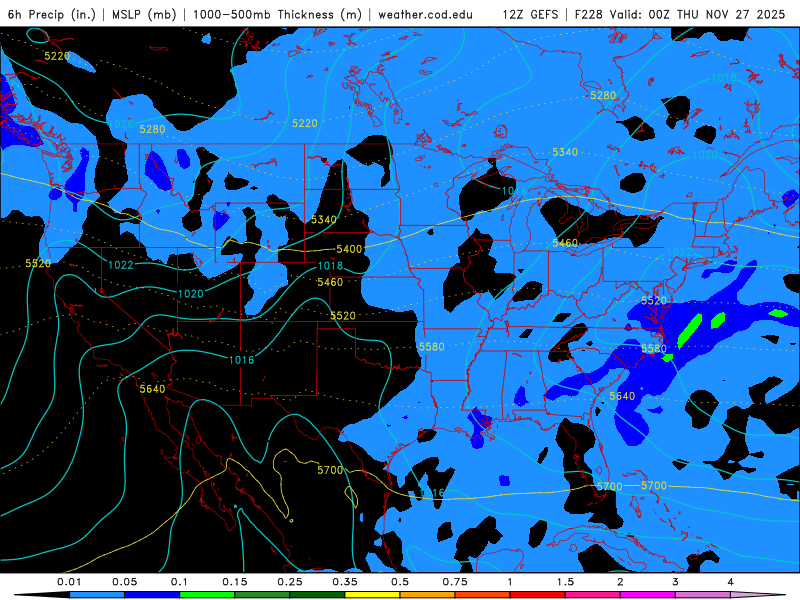Select the '00Z THU NOV 27 2025' valid time
The image size is (800, 600).
tap(716, 14)
